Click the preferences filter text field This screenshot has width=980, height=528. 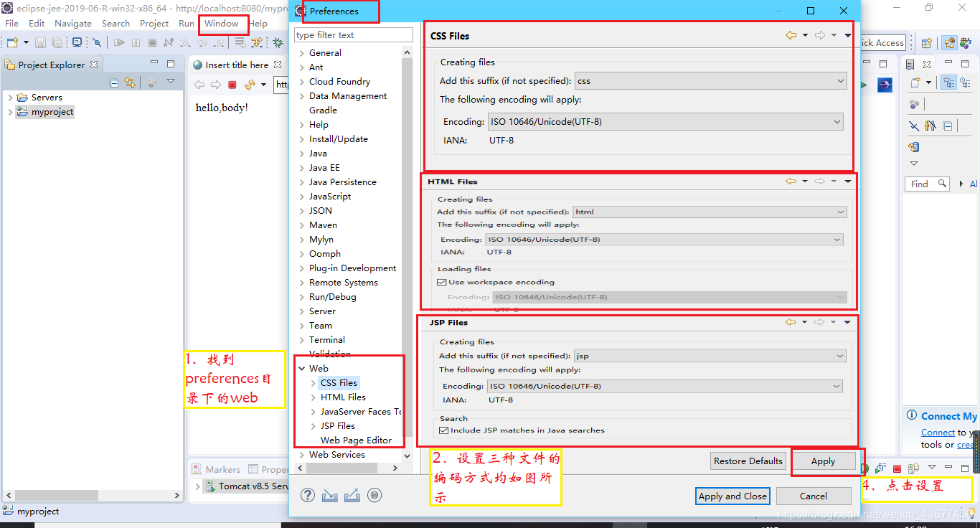(353, 35)
